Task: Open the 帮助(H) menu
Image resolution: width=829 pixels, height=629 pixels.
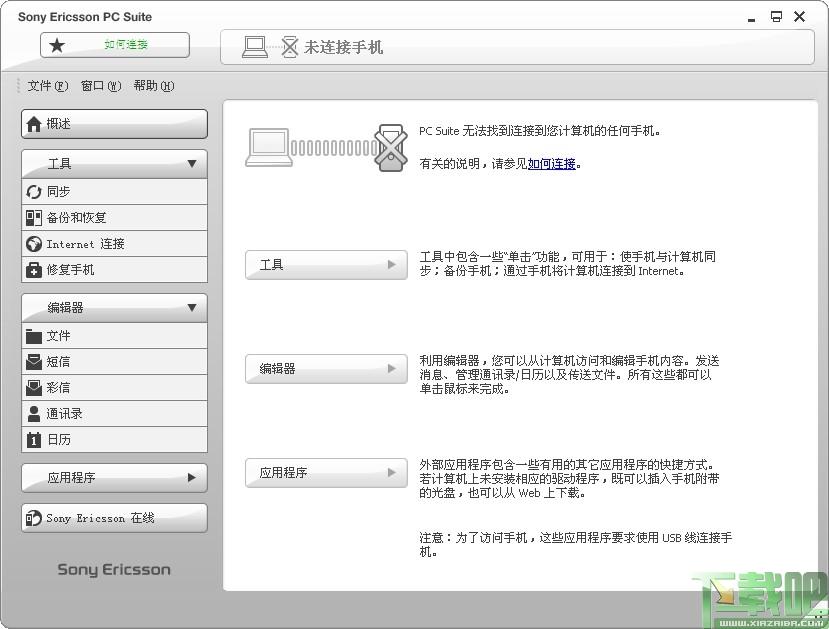Action: click(154, 86)
